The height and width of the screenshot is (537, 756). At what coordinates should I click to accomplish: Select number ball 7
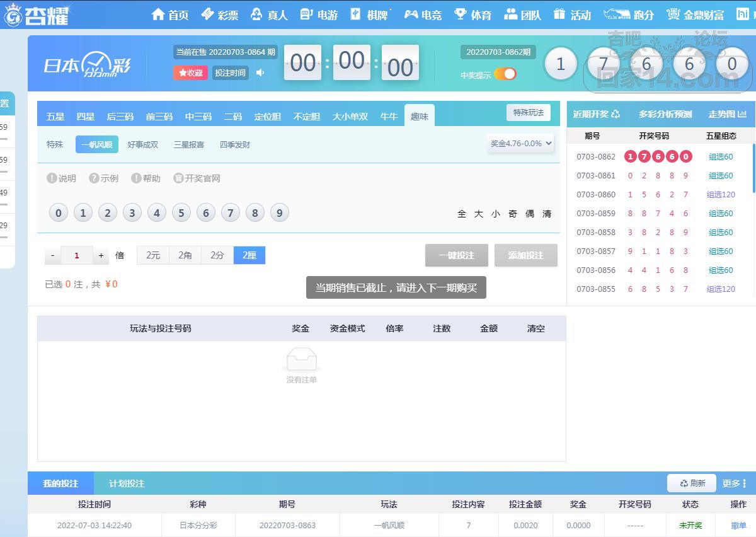(230, 213)
